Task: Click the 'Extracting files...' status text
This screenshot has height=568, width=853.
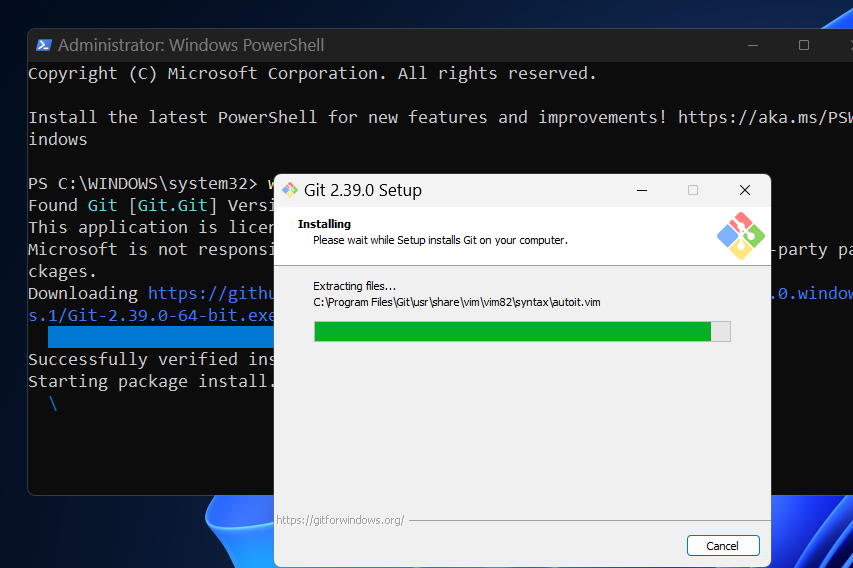Action: tap(355, 286)
